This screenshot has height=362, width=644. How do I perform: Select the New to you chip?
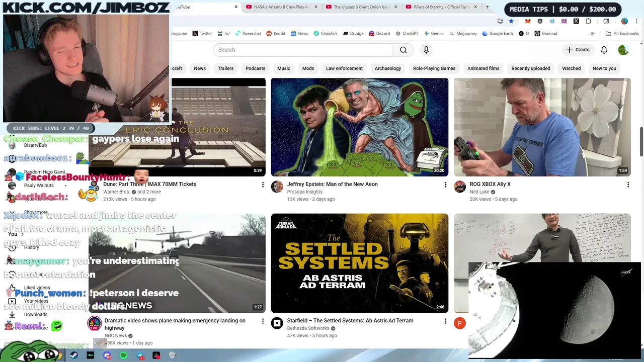[x=604, y=68]
